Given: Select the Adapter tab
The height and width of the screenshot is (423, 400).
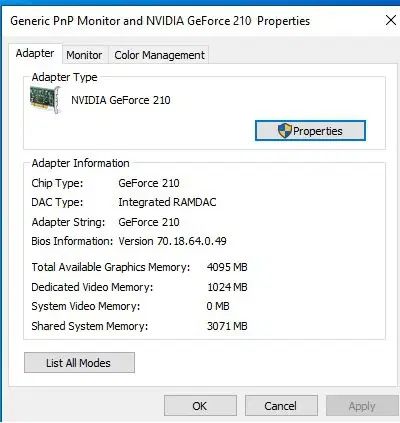Looking at the screenshot, I should (x=35, y=53).
